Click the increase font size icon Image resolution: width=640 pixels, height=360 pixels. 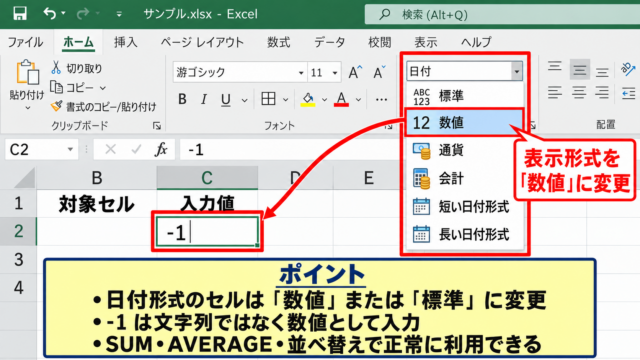point(355,72)
